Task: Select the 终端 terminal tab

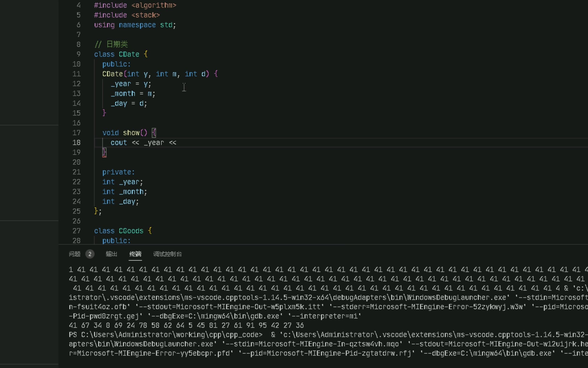Action: click(135, 254)
